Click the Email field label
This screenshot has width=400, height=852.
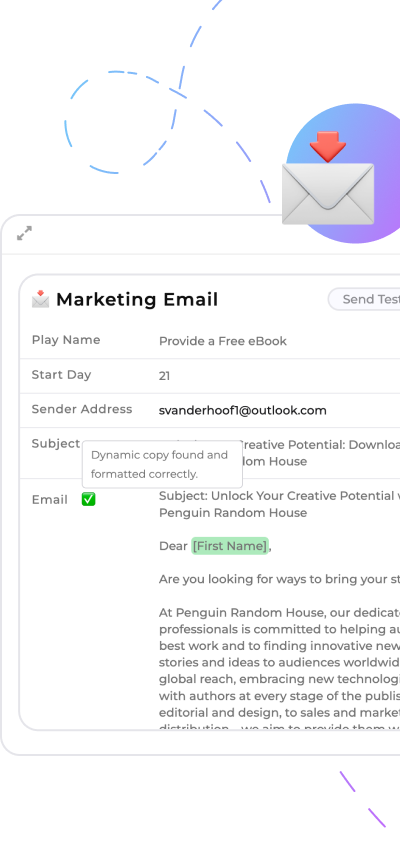[x=49, y=500]
